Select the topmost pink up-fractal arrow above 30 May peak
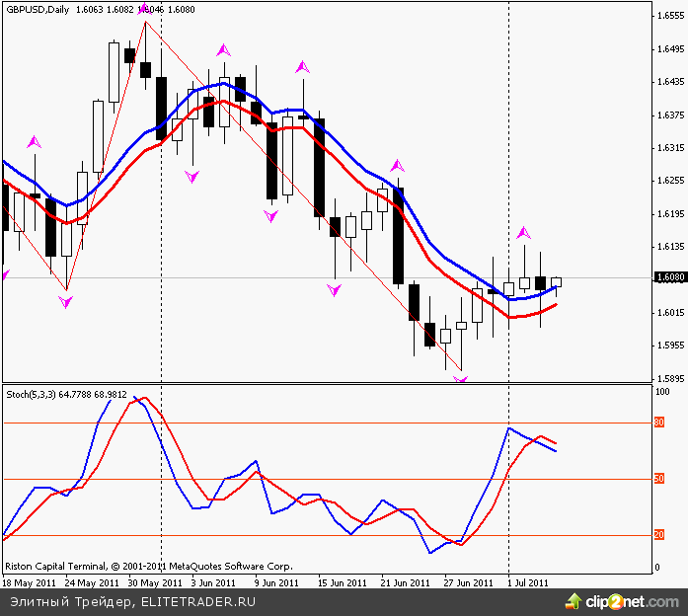688x616 pixels. (x=144, y=8)
